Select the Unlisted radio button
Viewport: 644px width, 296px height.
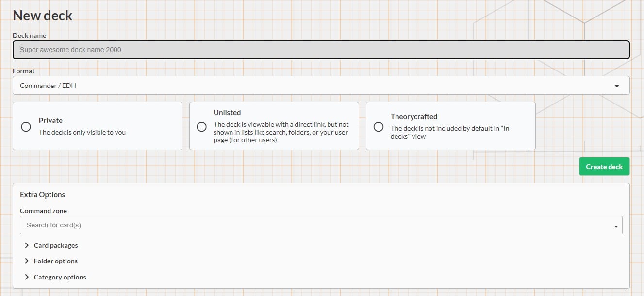coord(201,127)
